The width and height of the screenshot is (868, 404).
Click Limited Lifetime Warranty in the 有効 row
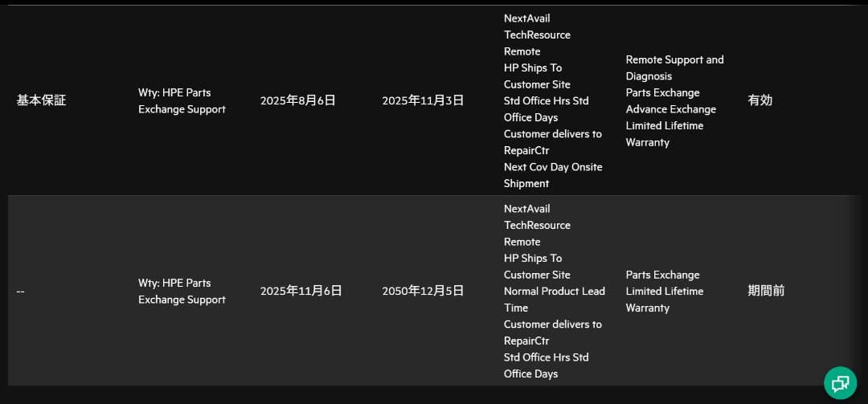tap(664, 134)
